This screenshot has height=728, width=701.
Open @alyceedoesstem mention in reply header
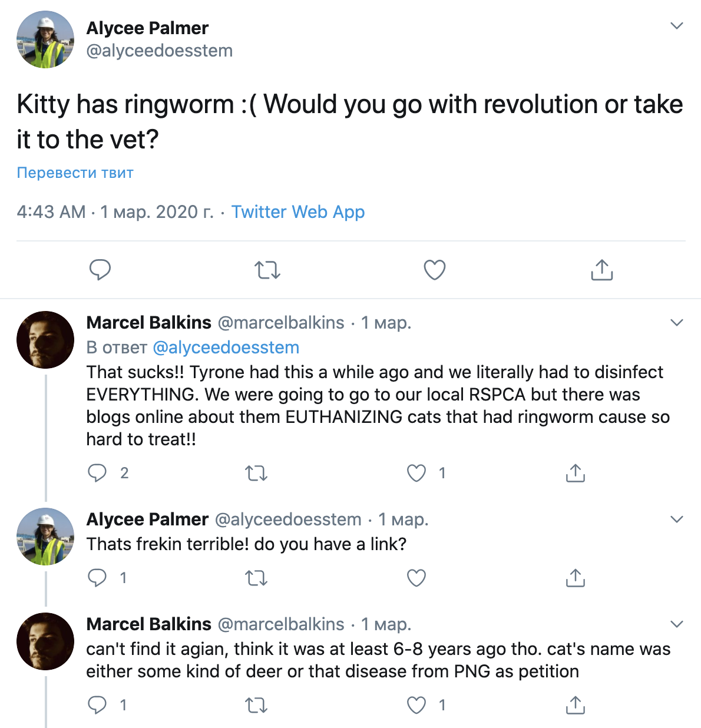pos(226,348)
